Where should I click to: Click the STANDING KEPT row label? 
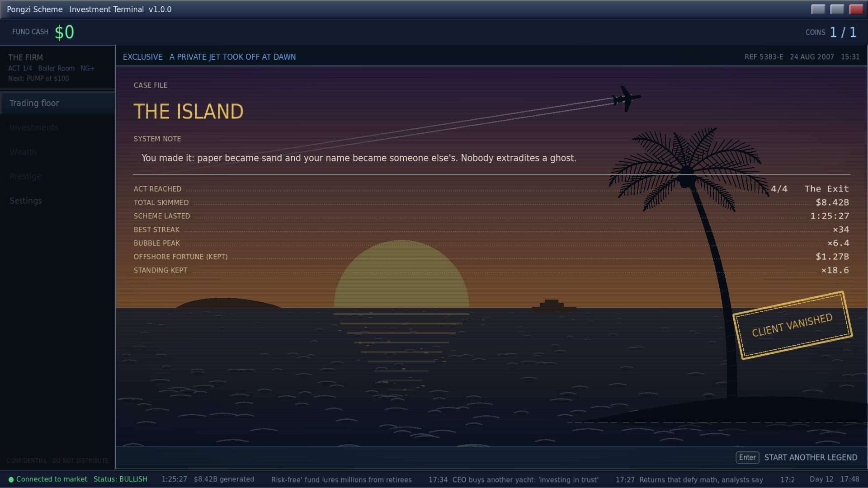[160, 270]
